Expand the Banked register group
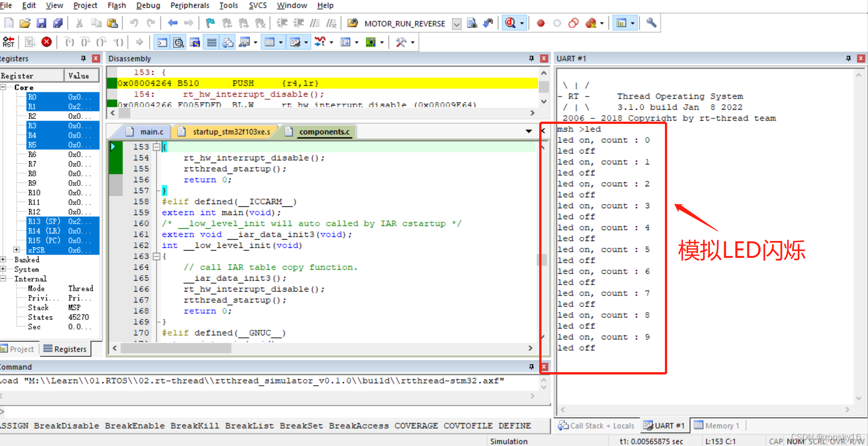868x446 pixels. point(3,259)
